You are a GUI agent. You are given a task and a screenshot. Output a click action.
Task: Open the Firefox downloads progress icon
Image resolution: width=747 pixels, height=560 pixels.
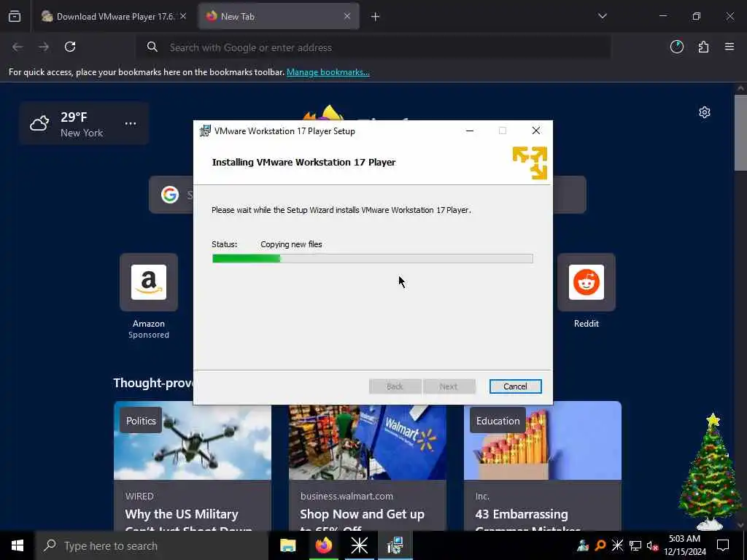(x=676, y=47)
